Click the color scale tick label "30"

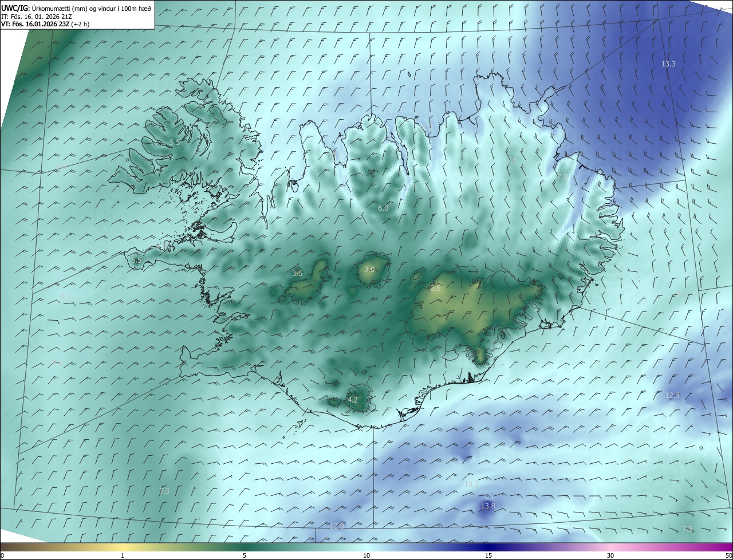click(x=610, y=555)
